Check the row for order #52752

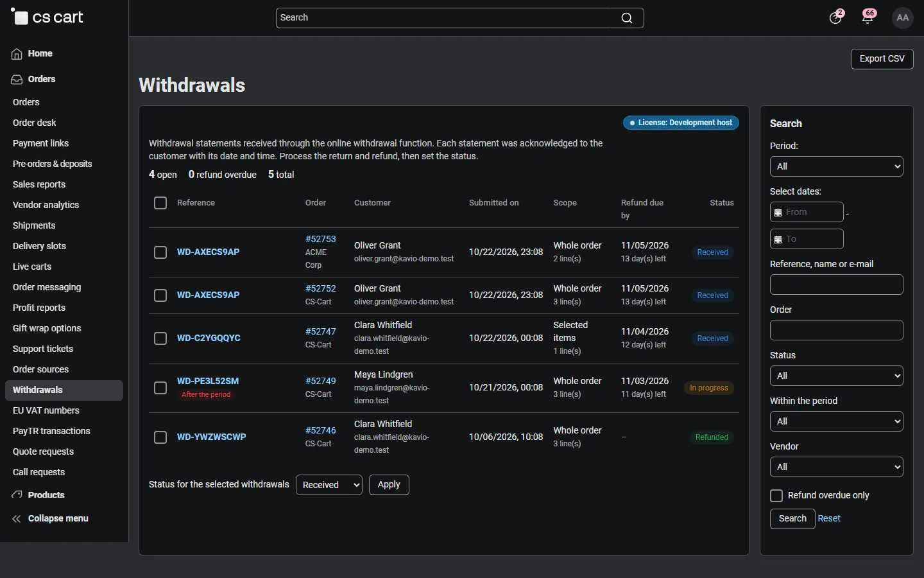click(x=160, y=295)
